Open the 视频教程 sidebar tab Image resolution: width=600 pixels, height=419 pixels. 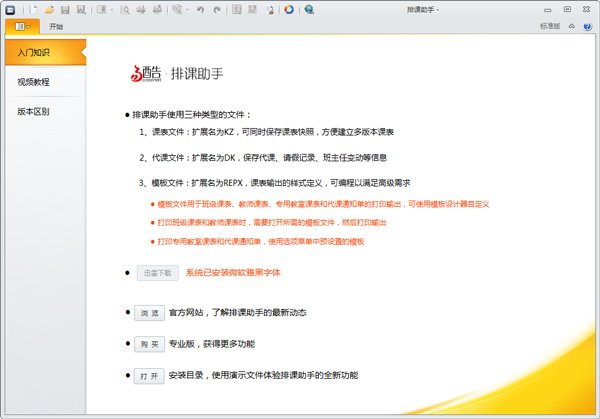click(x=46, y=82)
